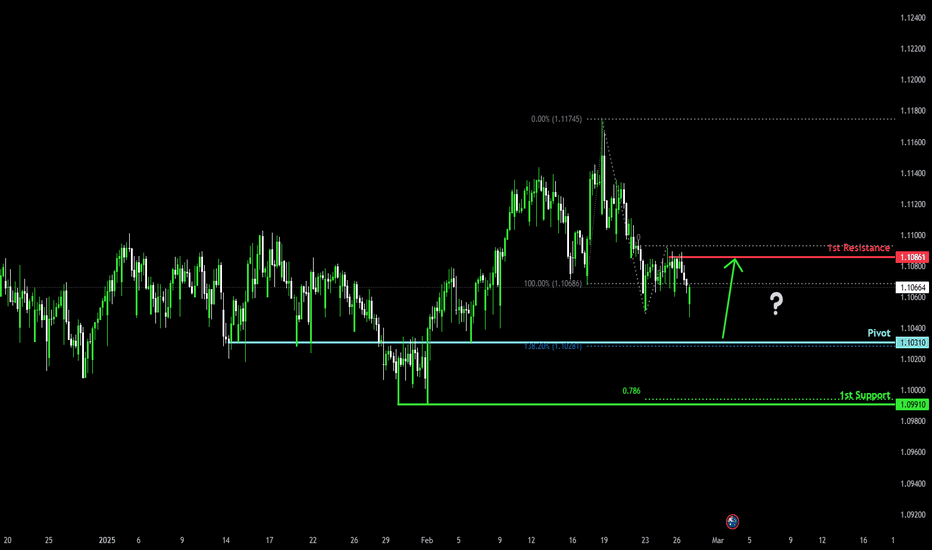Viewport: 932px width, 550px height.
Task: Click the 'Mar' label on time axis
Action: (716, 539)
